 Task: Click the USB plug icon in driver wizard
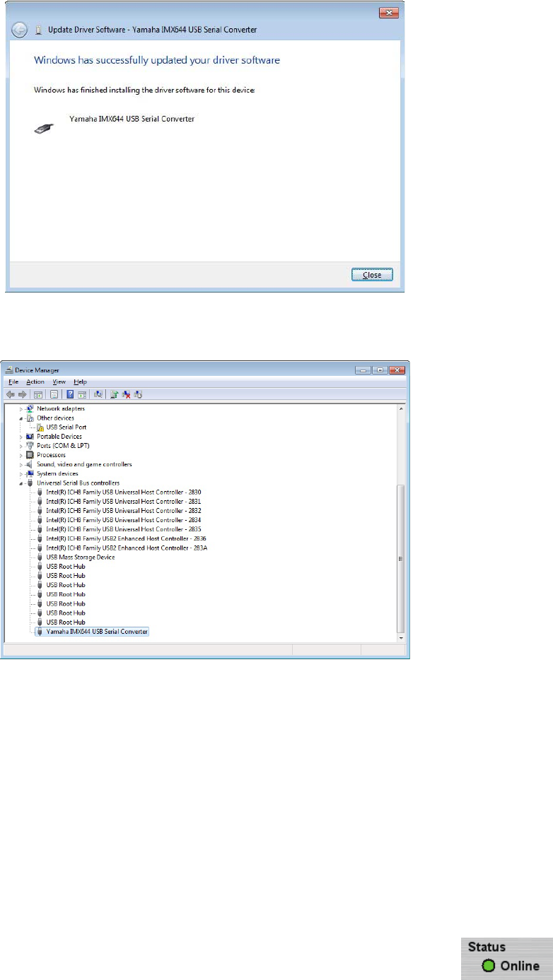[43, 129]
